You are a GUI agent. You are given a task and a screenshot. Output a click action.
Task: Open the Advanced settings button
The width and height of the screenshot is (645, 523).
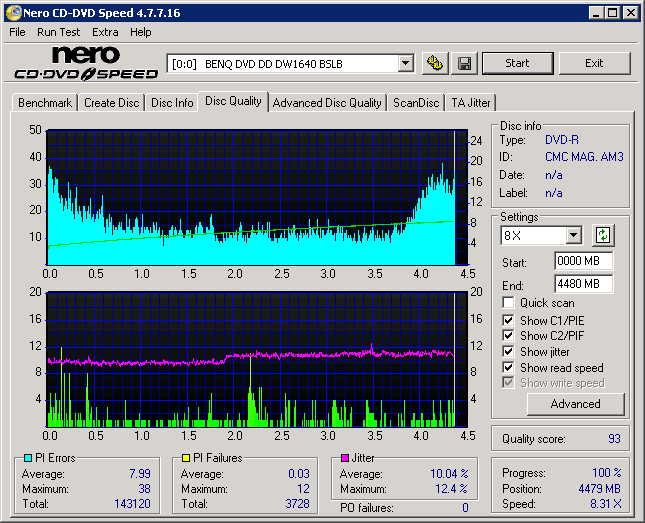[x=575, y=404]
